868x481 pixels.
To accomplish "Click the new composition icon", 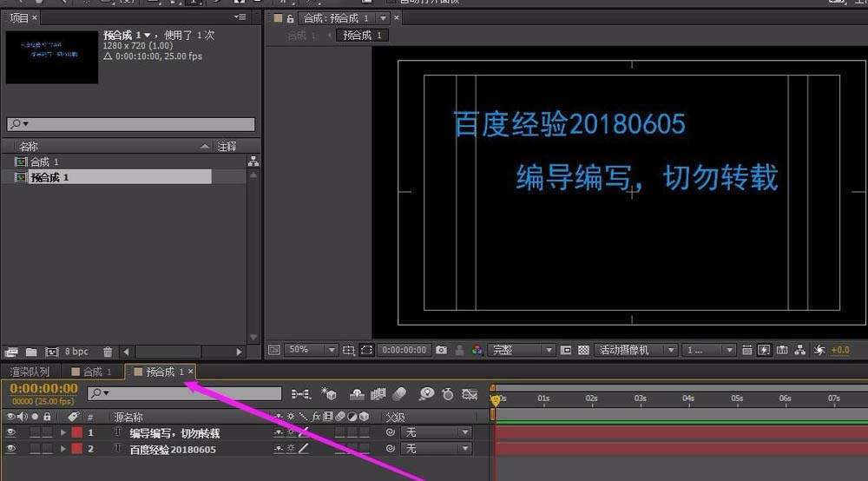I will [51, 352].
